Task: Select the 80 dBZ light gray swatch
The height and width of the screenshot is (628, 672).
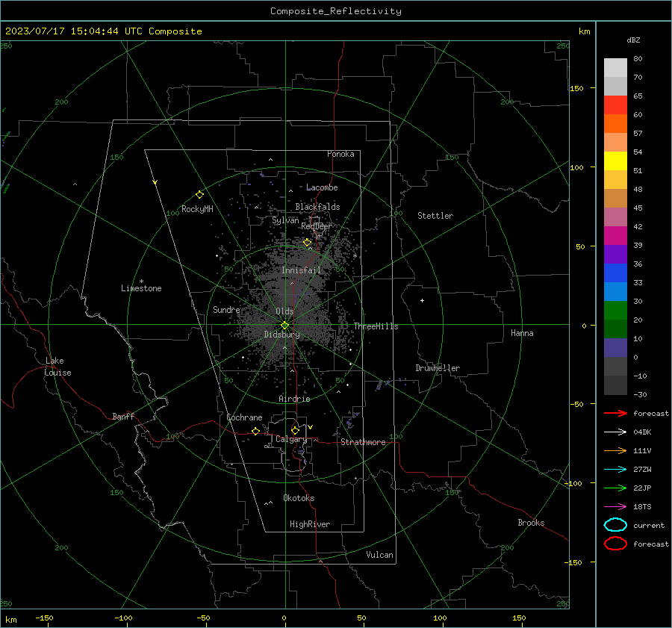Action: coord(615,67)
